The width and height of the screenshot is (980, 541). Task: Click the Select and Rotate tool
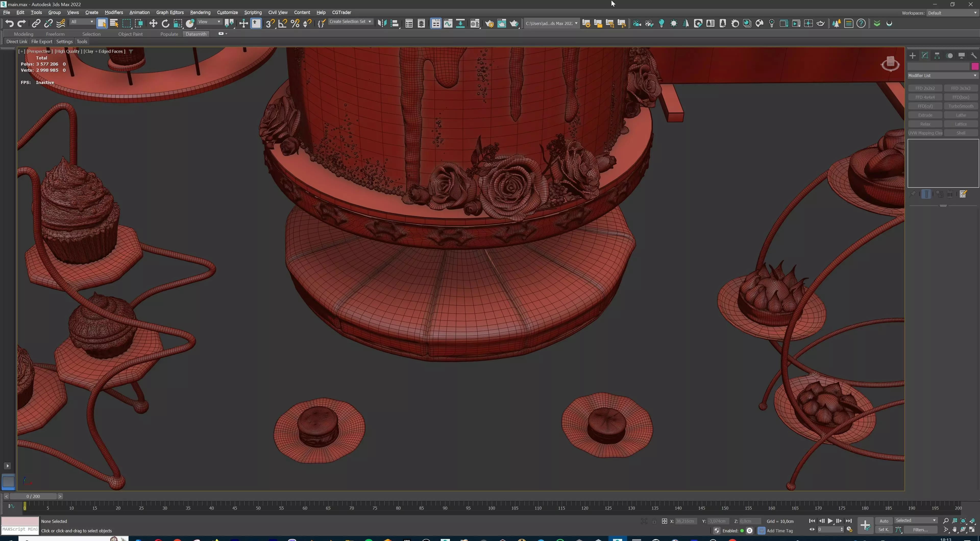165,23
